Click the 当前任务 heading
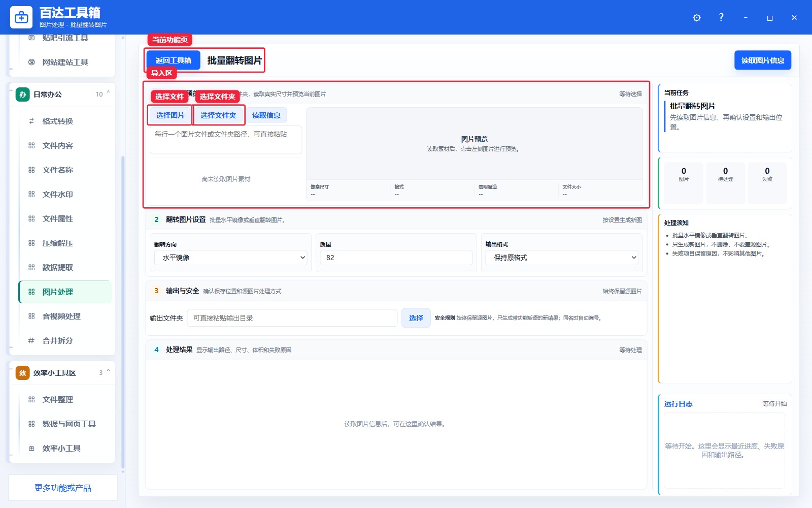 pos(676,93)
